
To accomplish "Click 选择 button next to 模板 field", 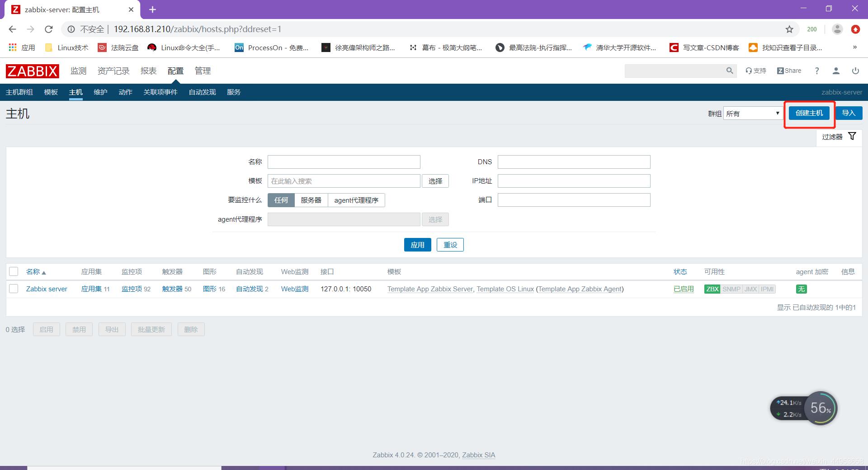I will click(x=435, y=181).
